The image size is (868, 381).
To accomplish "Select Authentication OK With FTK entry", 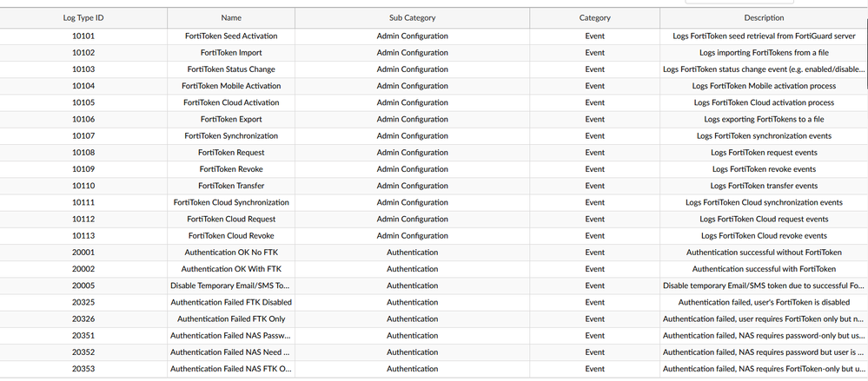I will 231,269.
